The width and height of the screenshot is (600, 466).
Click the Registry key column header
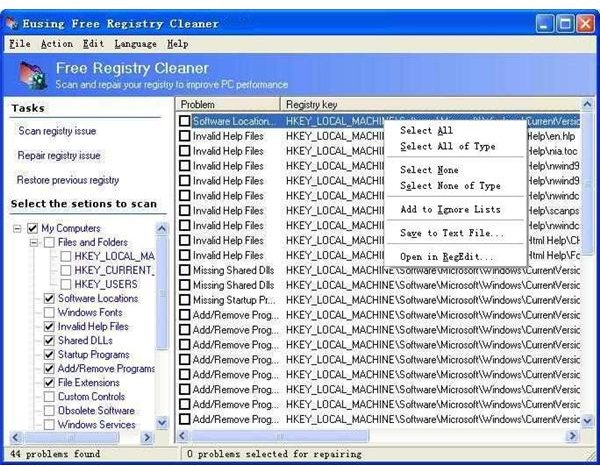tap(430, 104)
